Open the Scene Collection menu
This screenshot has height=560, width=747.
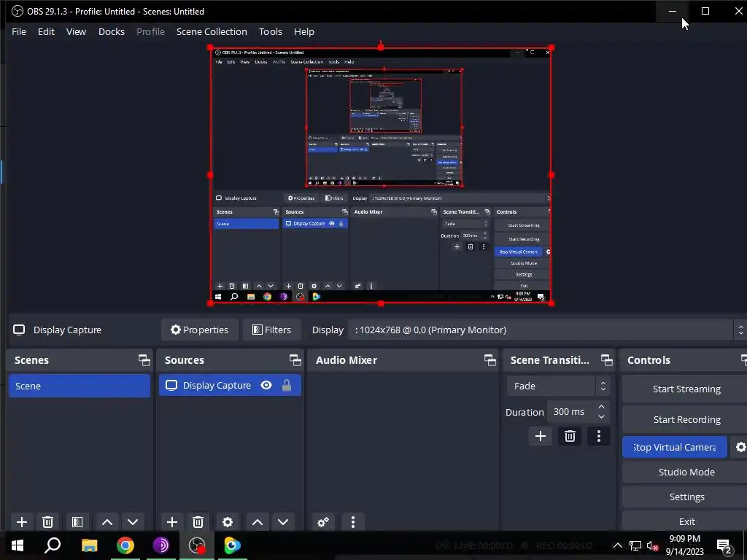(212, 31)
